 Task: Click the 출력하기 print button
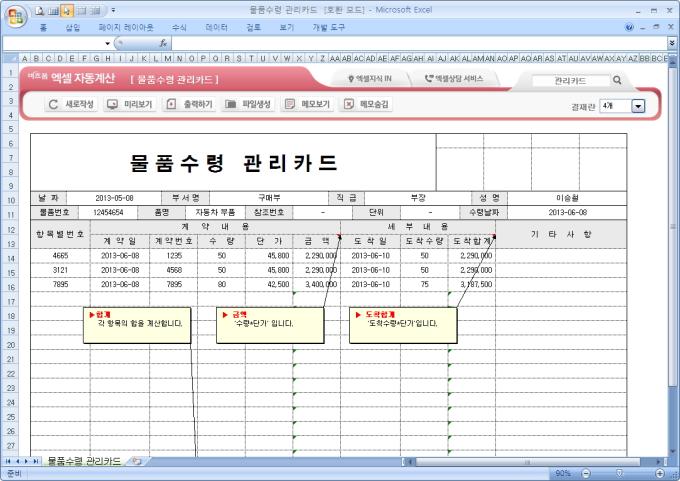tap(190, 104)
